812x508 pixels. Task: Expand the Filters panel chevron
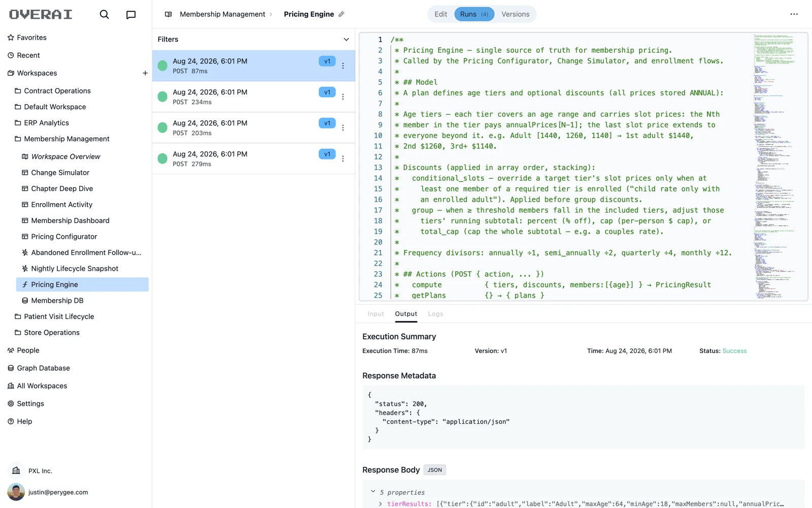pyautogui.click(x=346, y=39)
